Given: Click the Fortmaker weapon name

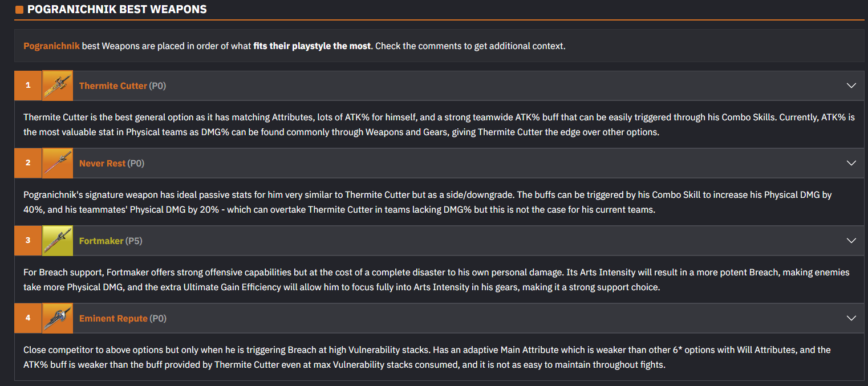Looking at the screenshot, I should point(101,241).
